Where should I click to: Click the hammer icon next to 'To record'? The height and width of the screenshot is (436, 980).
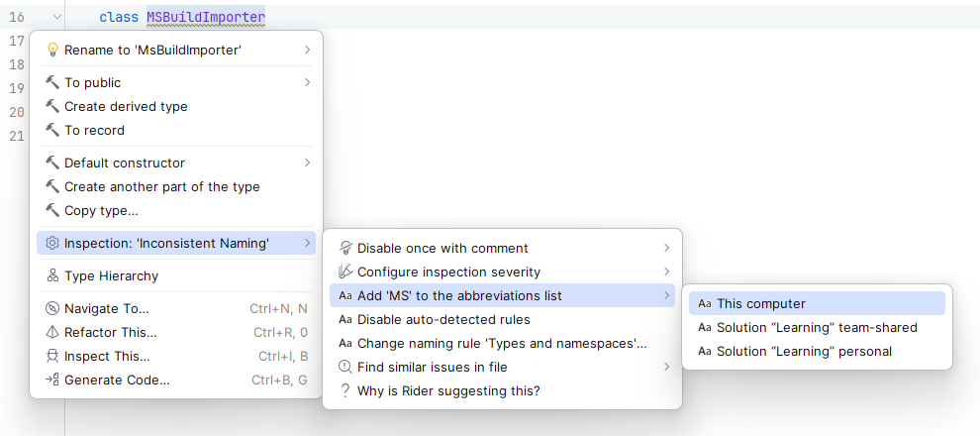click(52, 130)
